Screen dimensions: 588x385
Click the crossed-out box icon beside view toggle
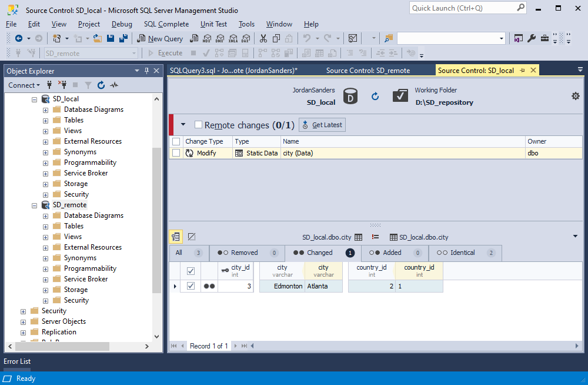click(192, 237)
